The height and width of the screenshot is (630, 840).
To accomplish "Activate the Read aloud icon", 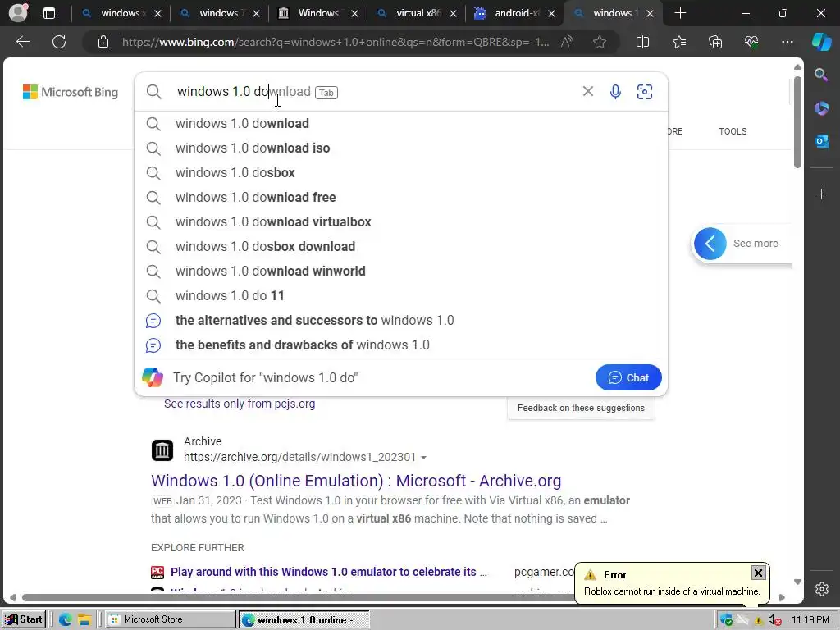I will coord(567,42).
